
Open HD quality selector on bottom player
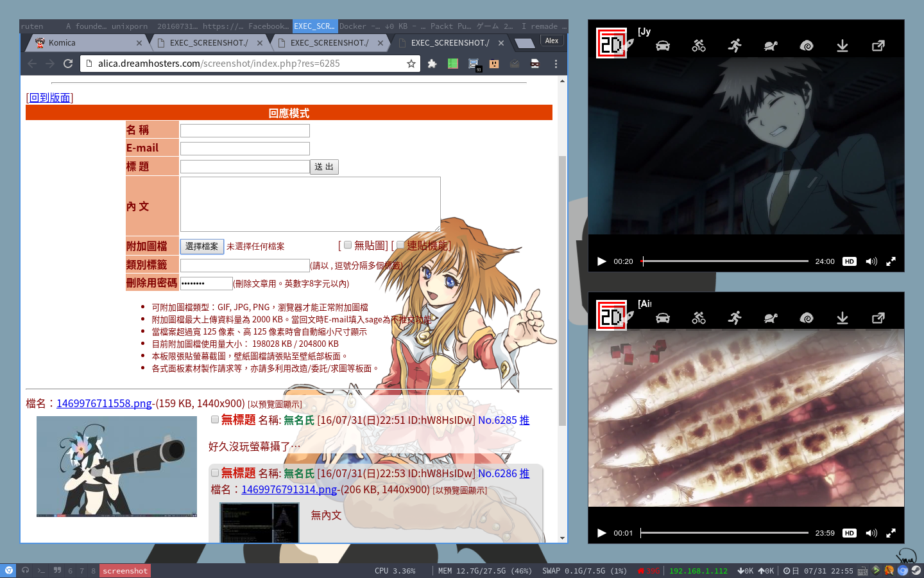(x=849, y=533)
